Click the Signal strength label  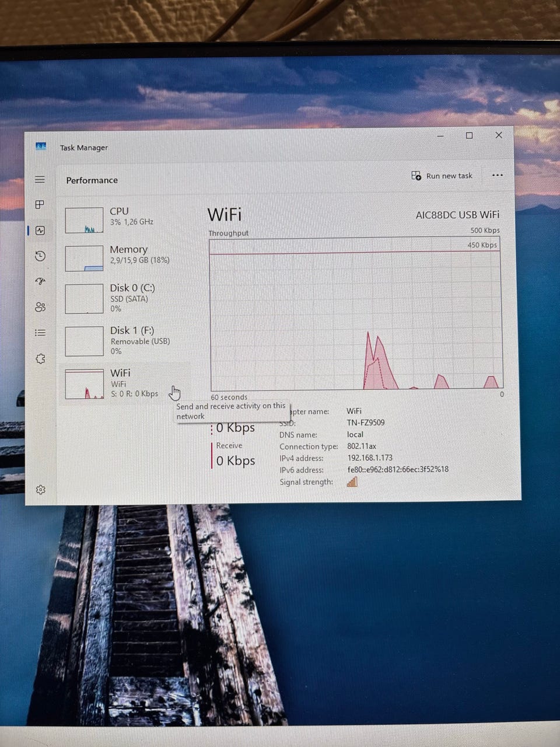pyautogui.click(x=306, y=482)
